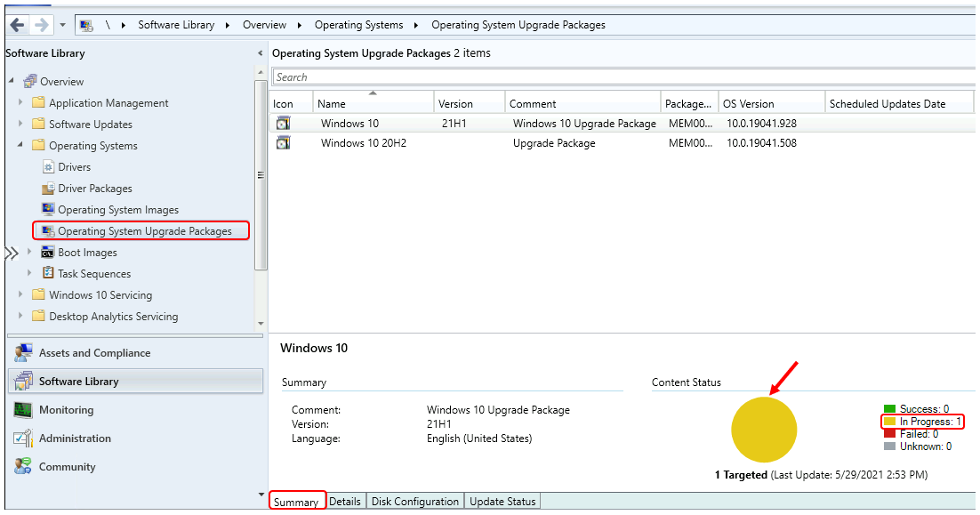This screenshot has height=515, width=980.
Task: Click the Boot Images icon
Action: 47,253
